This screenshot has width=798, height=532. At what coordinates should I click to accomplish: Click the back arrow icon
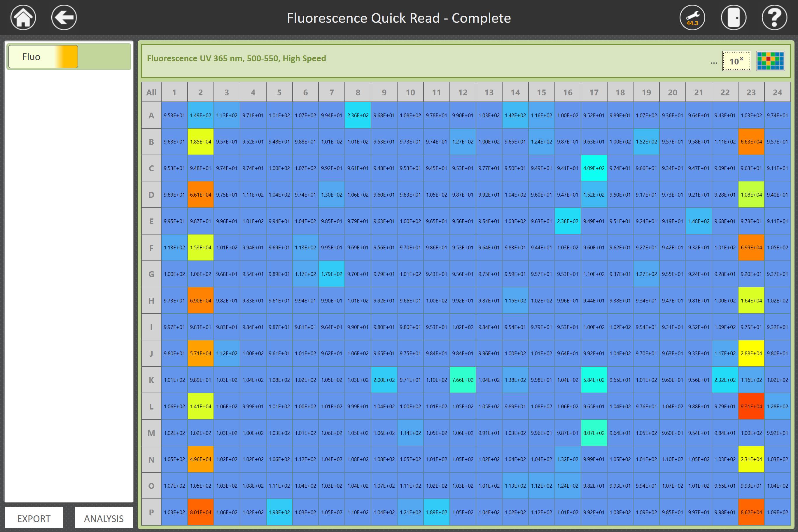pos(64,17)
